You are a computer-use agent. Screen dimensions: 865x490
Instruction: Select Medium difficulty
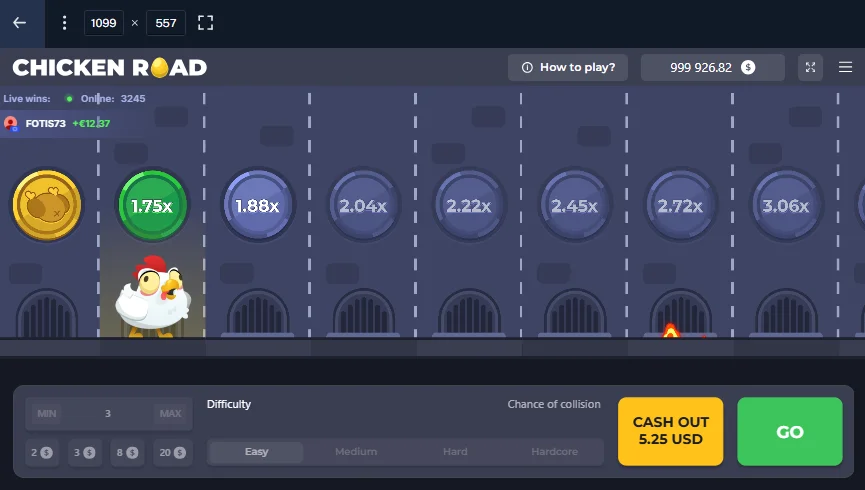point(356,451)
